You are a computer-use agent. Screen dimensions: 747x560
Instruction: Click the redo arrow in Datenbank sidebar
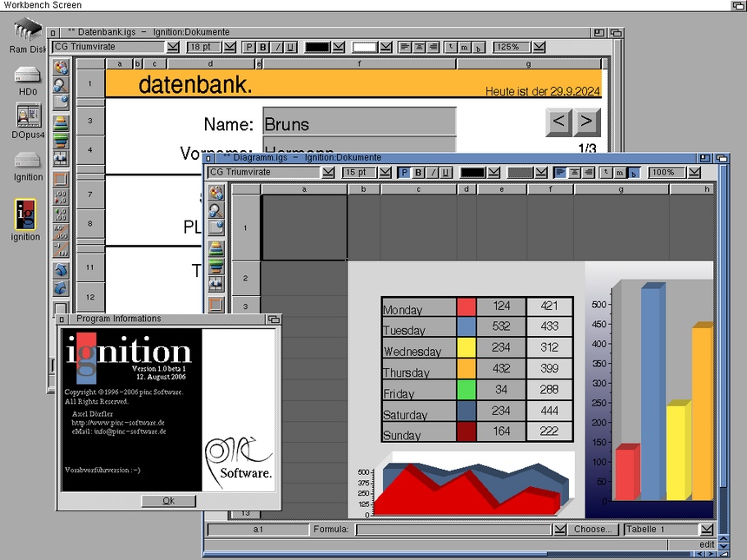(x=61, y=288)
